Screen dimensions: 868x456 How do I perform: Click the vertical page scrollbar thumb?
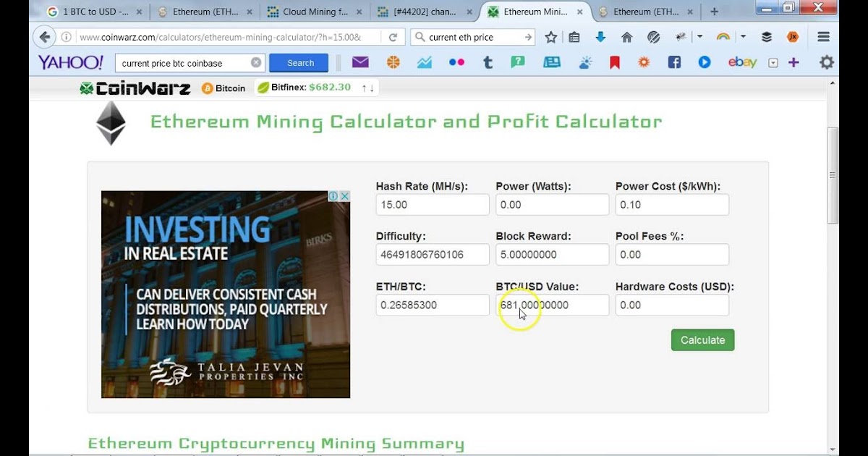(833, 176)
